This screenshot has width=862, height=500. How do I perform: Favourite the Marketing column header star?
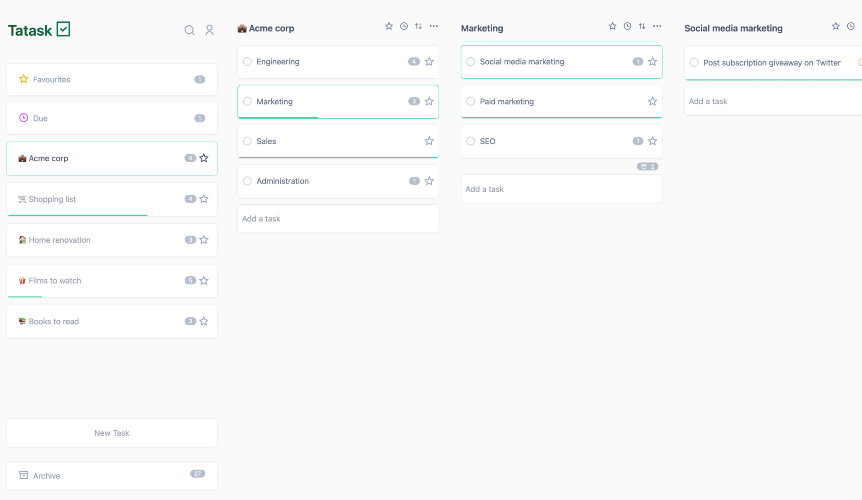pos(612,26)
